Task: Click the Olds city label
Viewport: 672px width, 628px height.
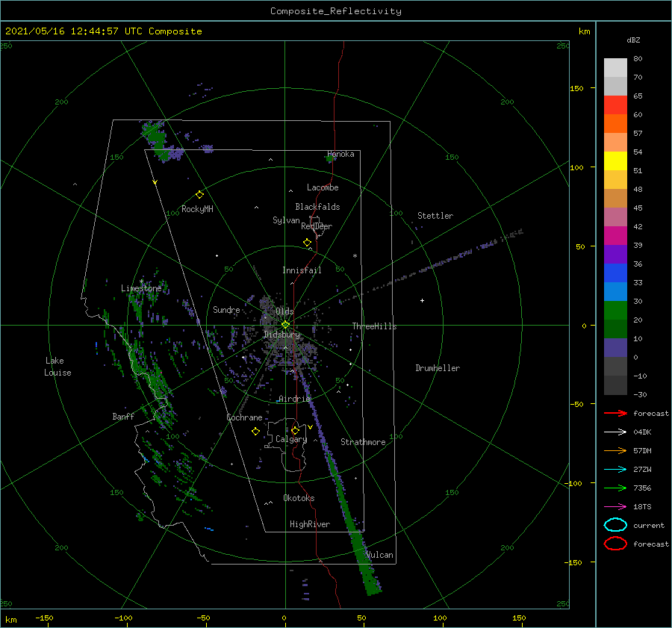Action: [x=284, y=311]
